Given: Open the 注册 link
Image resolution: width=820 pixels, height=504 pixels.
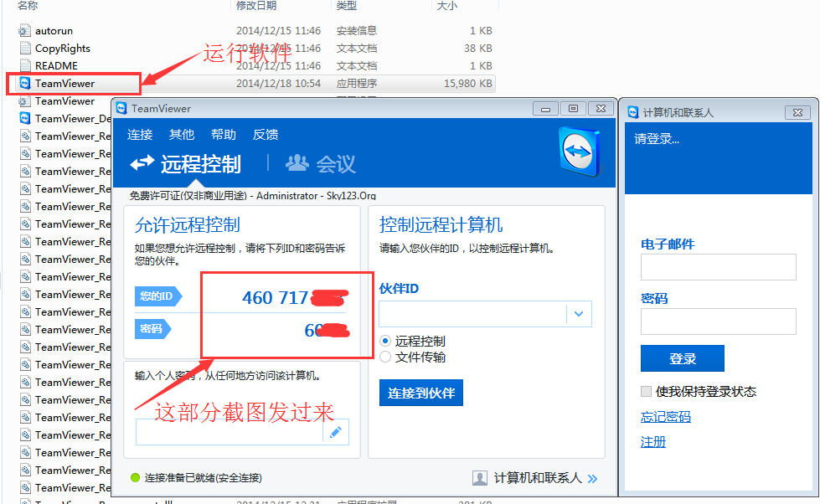Looking at the screenshot, I should pos(653,442).
